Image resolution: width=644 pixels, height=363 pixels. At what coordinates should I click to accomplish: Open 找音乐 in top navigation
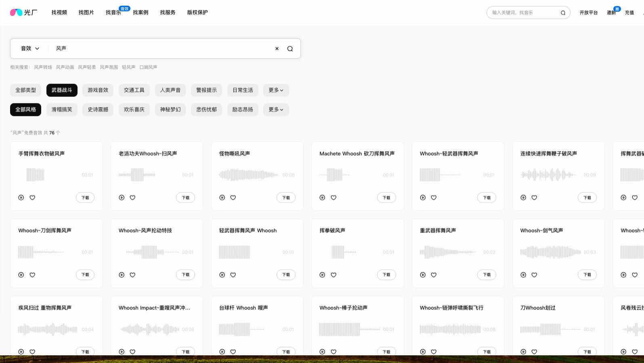tap(113, 13)
